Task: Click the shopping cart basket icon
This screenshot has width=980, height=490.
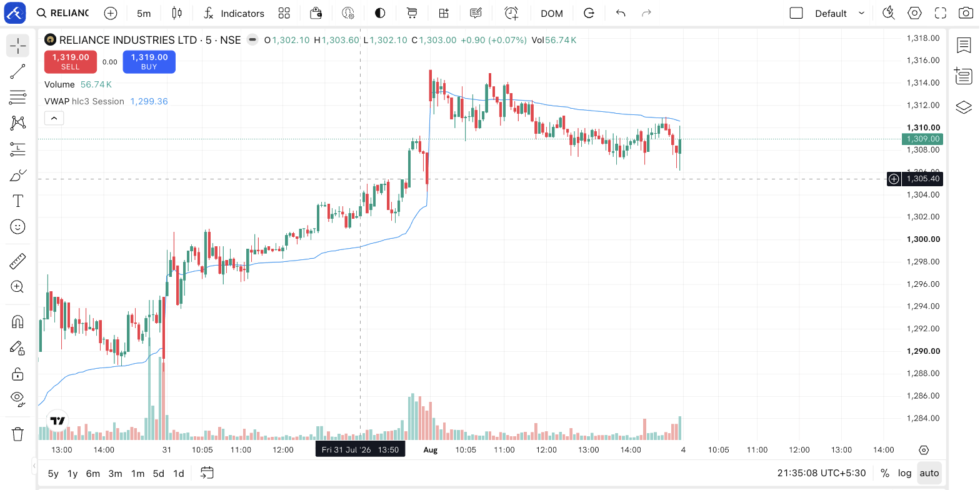Action: coord(412,13)
